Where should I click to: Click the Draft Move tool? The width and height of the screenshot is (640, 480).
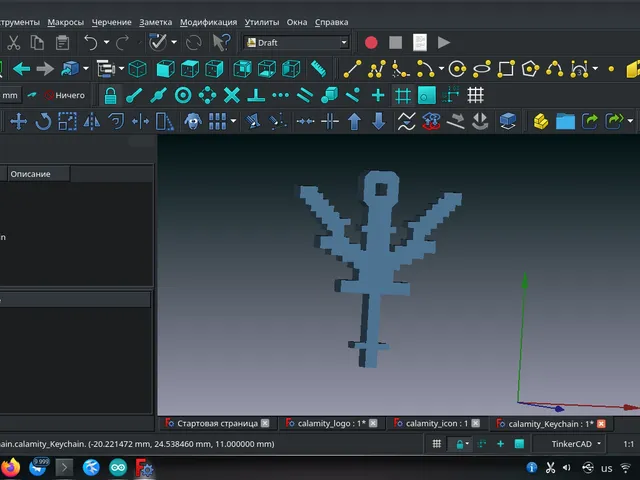click(x=18, y=122)
